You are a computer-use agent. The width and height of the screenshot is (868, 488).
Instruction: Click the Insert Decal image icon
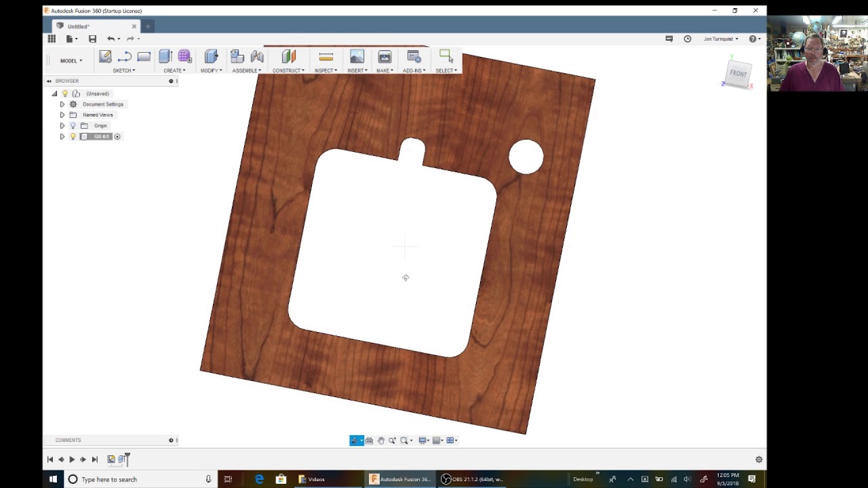coord(357,57)
